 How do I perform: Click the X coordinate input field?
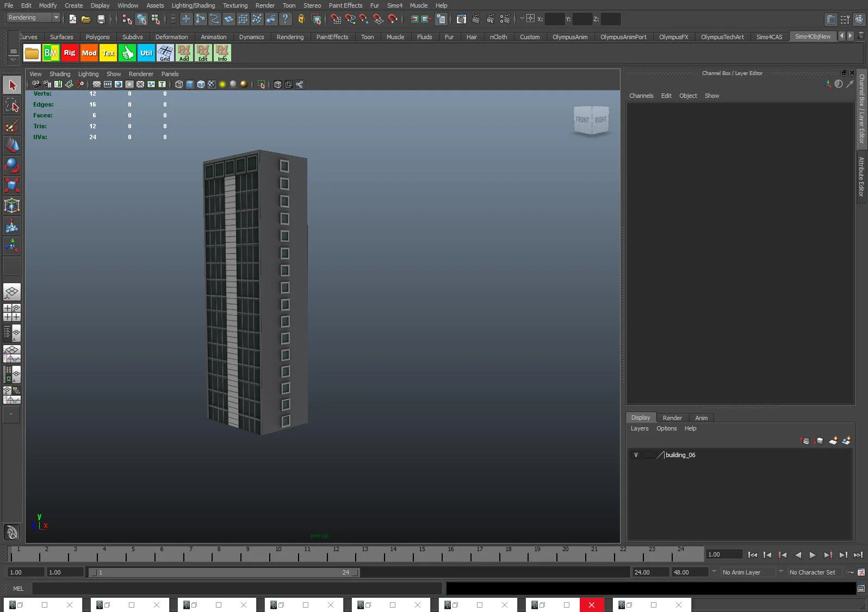coord(554,19)
